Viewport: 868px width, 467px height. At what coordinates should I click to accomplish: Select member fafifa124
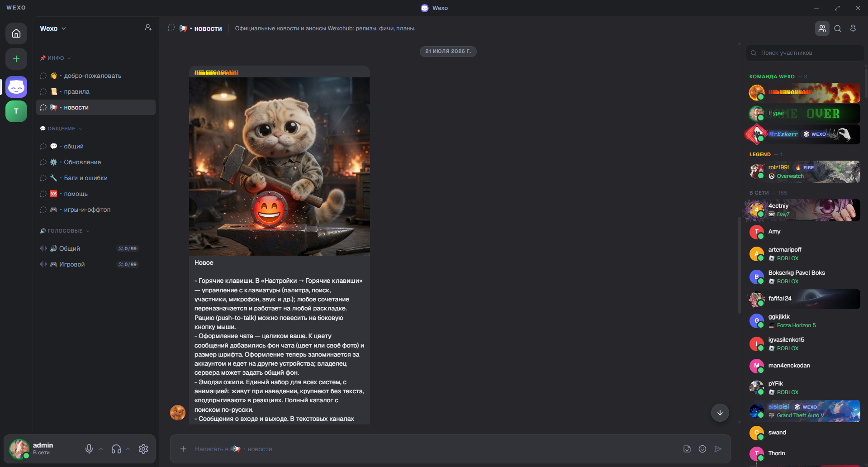click(x=803, y=299)
